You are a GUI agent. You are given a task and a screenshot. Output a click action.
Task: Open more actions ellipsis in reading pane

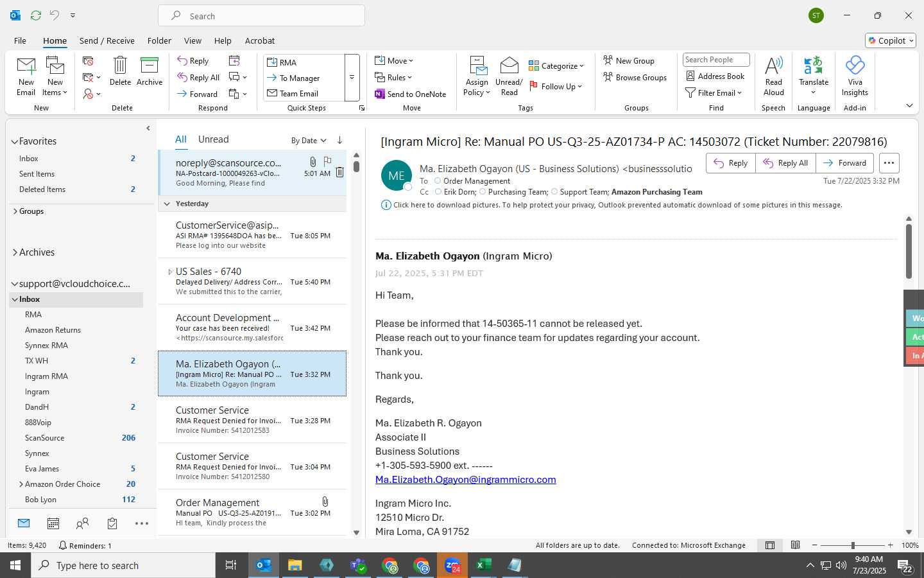[889, 163]
